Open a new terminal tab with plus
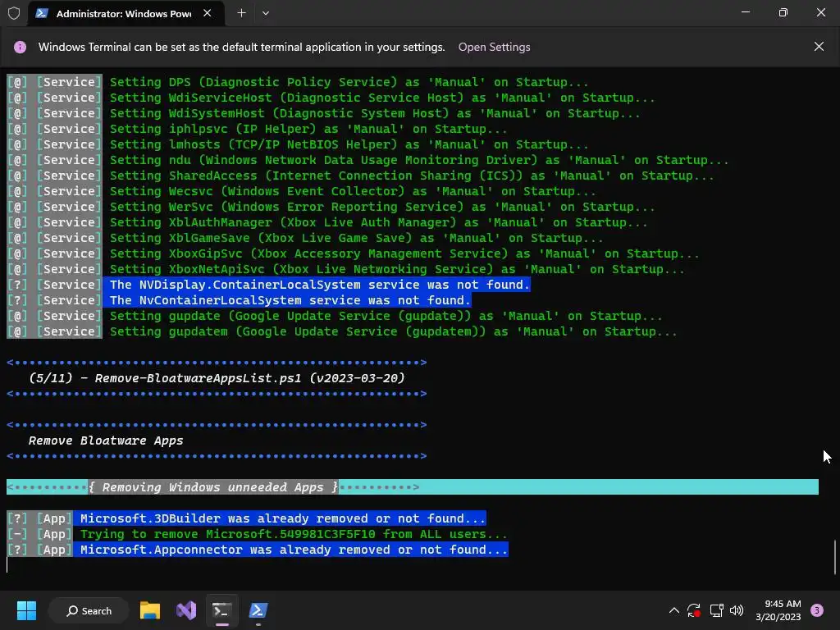The height and width of the screenshot is (630, 840). tap(242, 13)
